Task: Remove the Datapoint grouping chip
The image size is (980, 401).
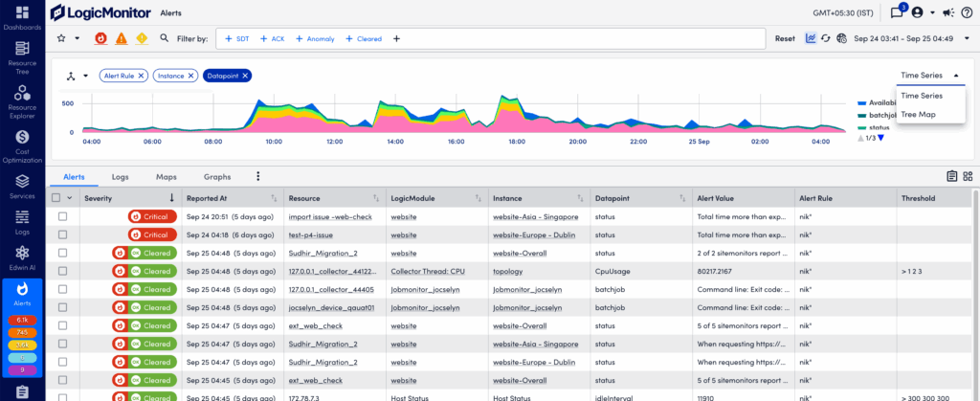Action: coord(245,75)
